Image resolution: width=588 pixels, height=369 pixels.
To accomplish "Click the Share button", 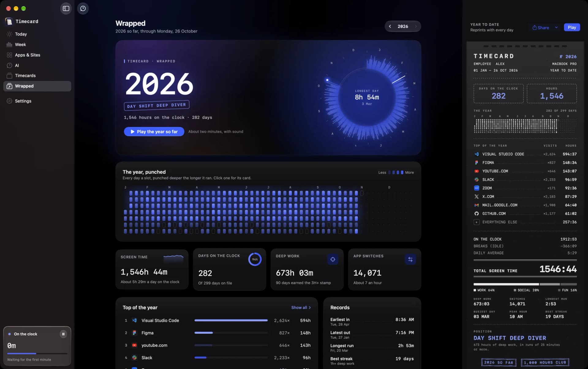I will pos(541,28).
